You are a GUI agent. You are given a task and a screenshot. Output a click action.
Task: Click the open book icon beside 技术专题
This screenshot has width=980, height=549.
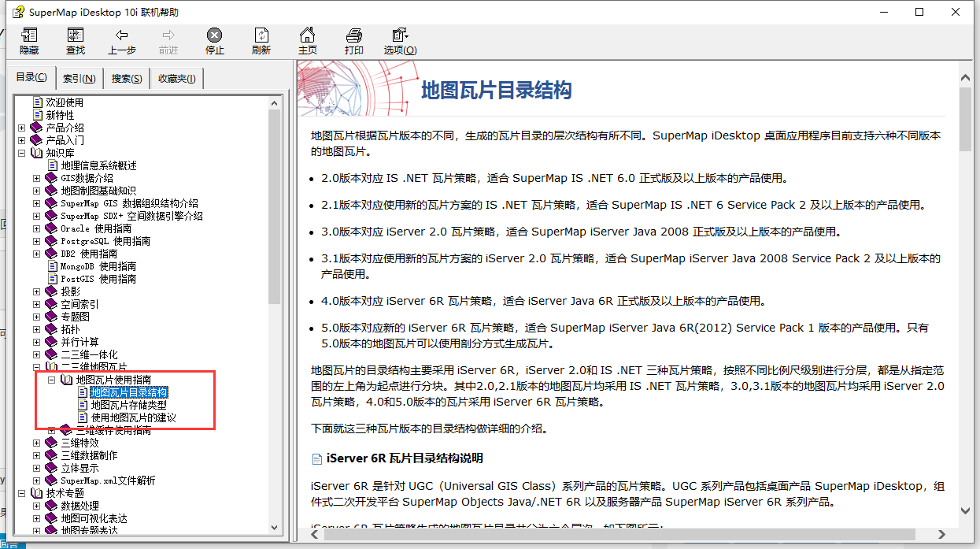37,493
